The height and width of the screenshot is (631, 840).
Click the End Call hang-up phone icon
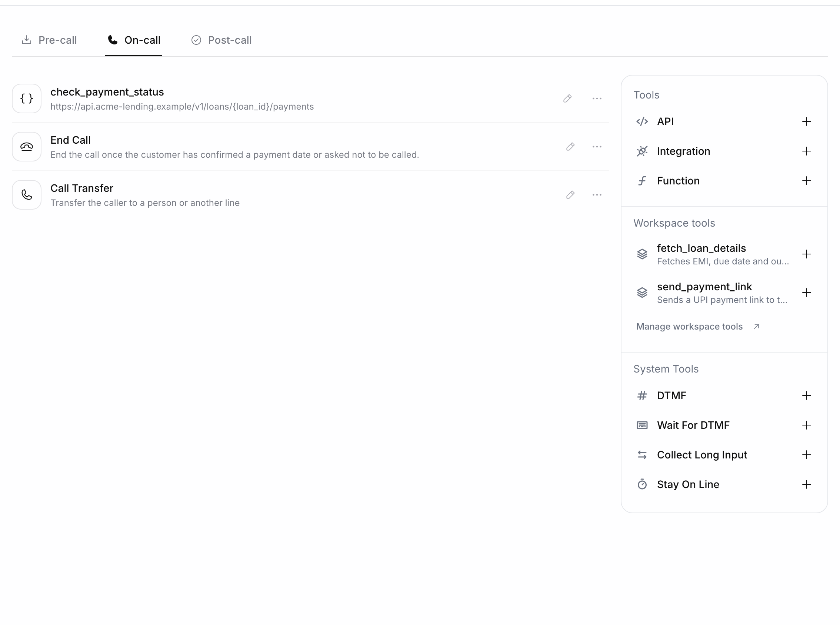coord(27,147)
